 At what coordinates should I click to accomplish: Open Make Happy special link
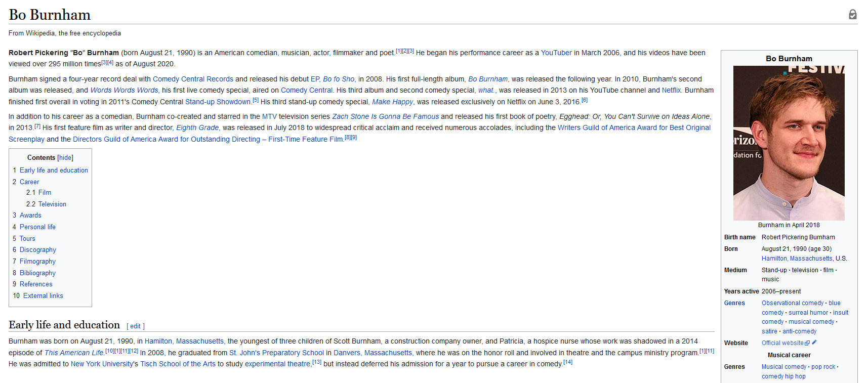(x=392, y=102)
